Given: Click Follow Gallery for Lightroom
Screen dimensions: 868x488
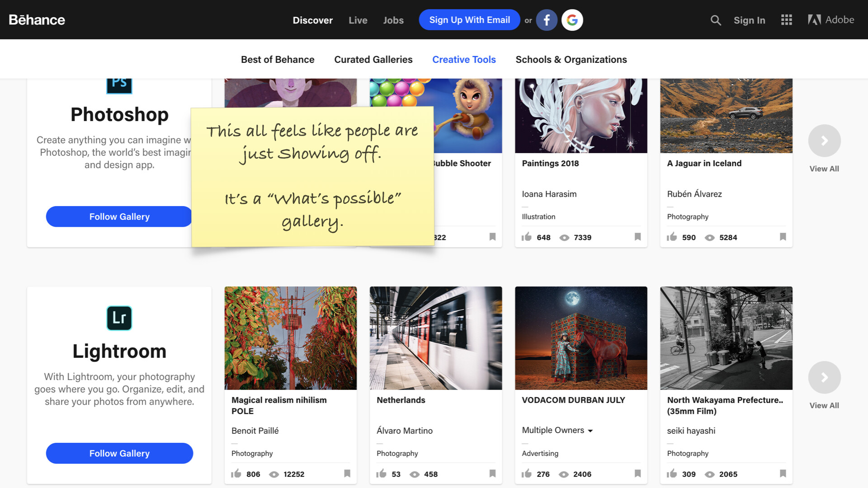Looking at the screenshot, I should pyautogui.click(x=119, y=453).
